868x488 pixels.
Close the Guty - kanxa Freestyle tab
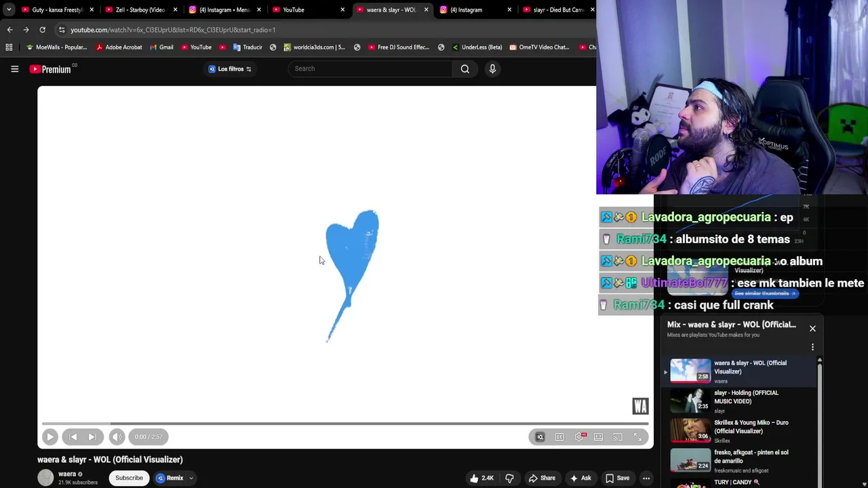92,9
